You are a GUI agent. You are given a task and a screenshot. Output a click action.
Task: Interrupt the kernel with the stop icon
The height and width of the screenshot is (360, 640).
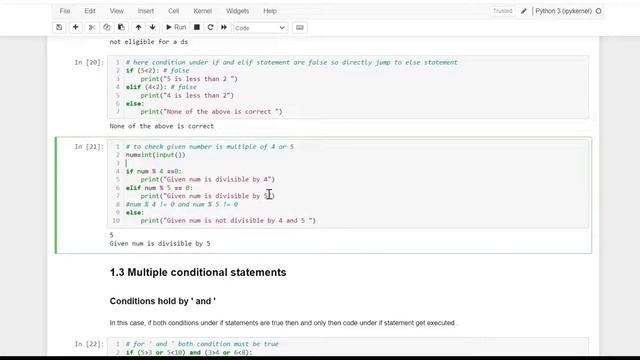[x=197, y=27]
